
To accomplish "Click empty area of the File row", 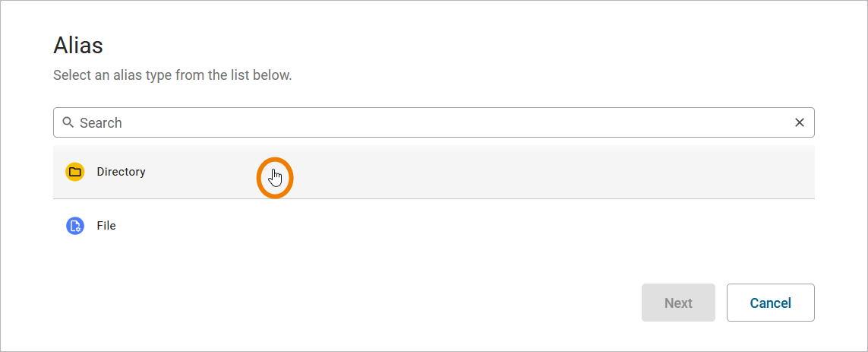I will (x=532, y=226).
